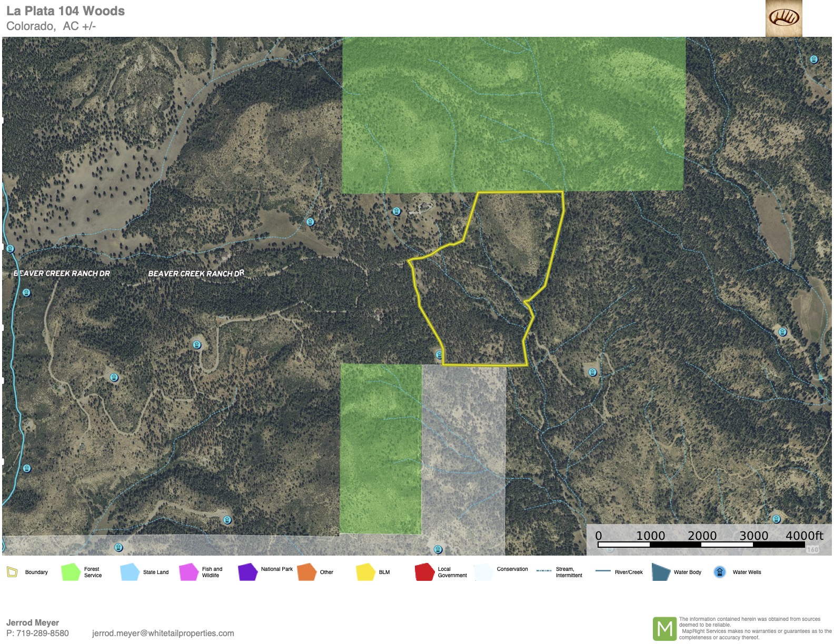Click the phone number 719-289-8580
Image resolution: width=834 pixels, height=644 pixels.
point(42,633)
